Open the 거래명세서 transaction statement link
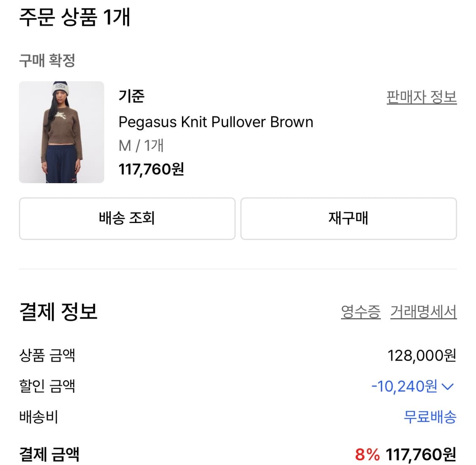Viewport: 476px width, 465px height. pos(424,312)
